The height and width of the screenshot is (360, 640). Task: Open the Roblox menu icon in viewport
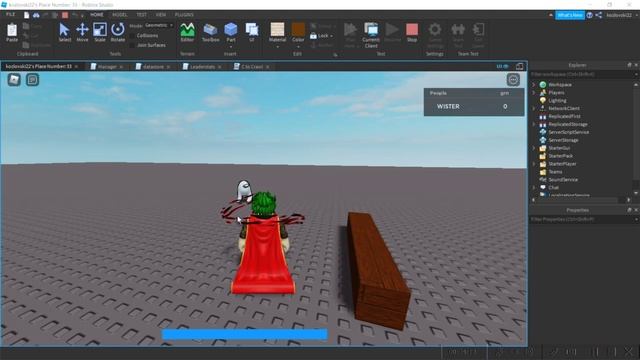point(14,80)
